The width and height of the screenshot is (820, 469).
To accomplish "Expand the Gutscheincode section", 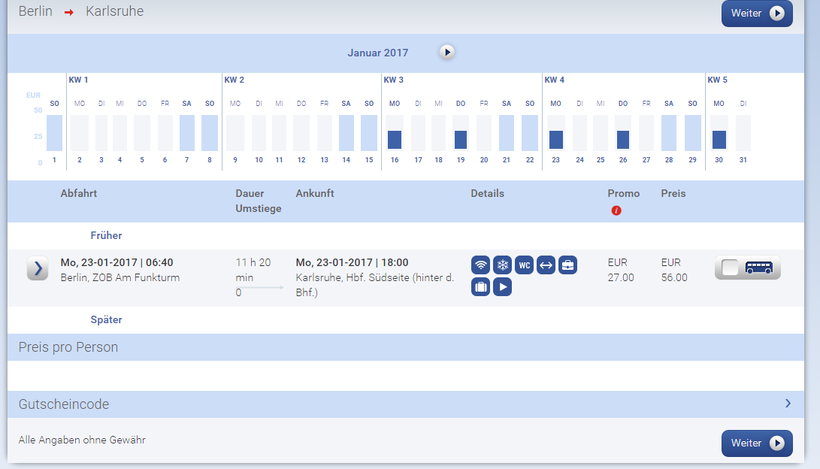I will (787, 404).
